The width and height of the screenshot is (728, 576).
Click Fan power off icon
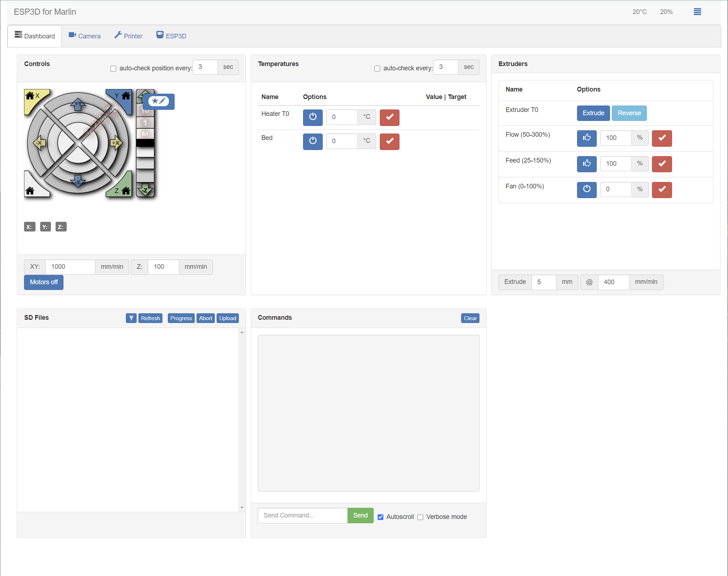(586, 189)
